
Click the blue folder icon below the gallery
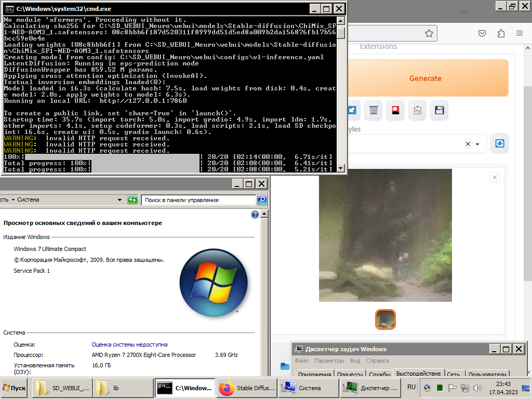[x=285, y=366]
